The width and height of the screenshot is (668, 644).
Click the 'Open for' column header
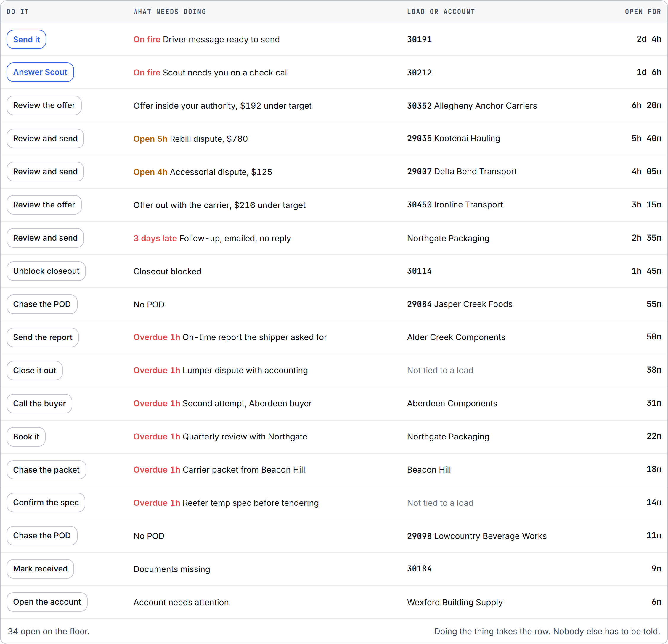pyautogui.click(x=643, y=12)
